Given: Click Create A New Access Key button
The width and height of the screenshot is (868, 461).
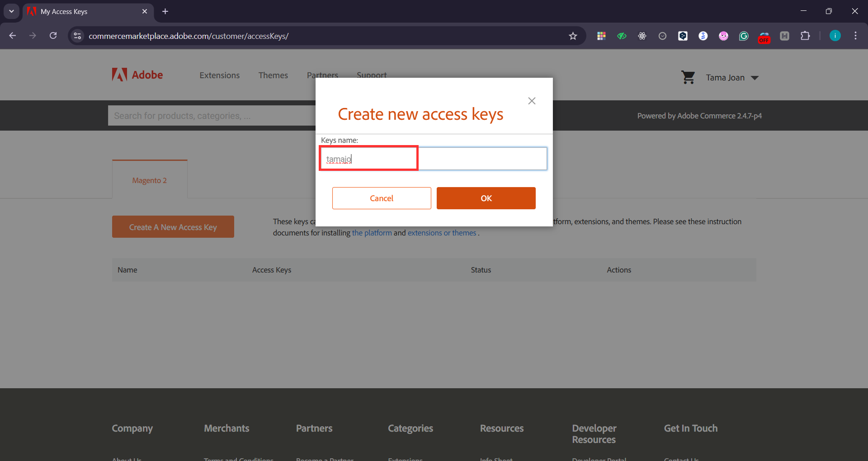Looking at the screenshot, I should pyautogui.click(x=173, y=227).
